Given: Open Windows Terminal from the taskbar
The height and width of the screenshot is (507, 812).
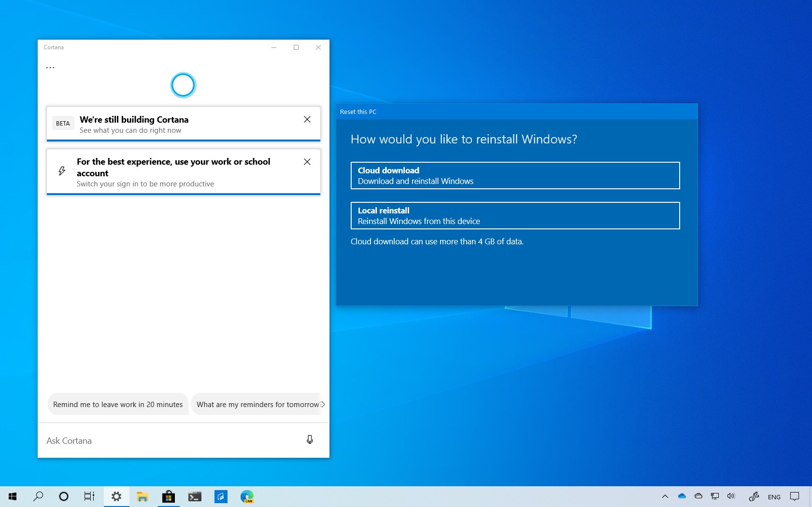Looking at the screenshot, I should coord(195,496).
